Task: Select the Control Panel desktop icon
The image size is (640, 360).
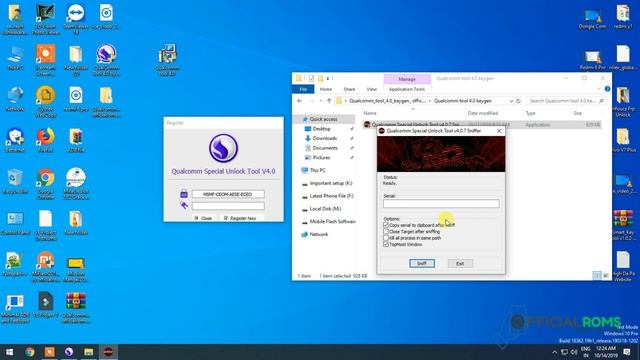Action: click(15, 223)
